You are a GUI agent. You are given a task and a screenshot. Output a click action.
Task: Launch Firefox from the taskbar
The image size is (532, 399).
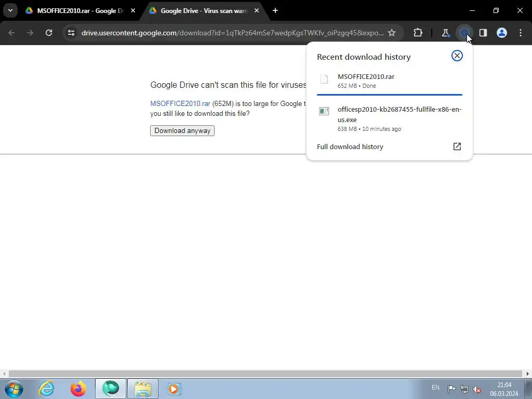(x=78, y=389)
